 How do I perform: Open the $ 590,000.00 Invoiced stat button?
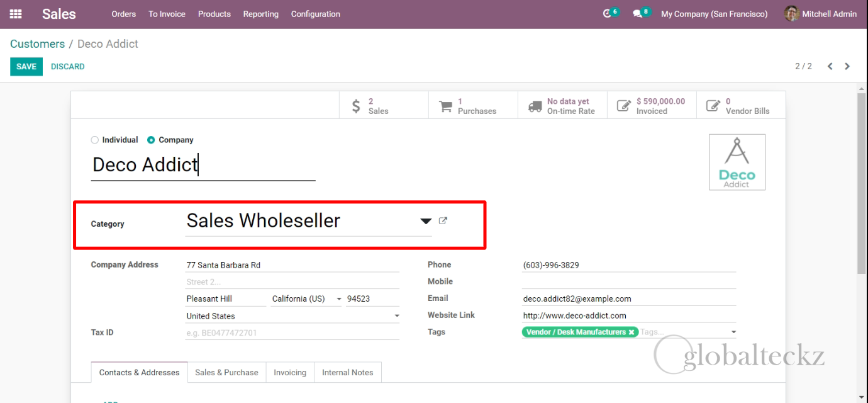pyautogui.click(x=652, y=106)
